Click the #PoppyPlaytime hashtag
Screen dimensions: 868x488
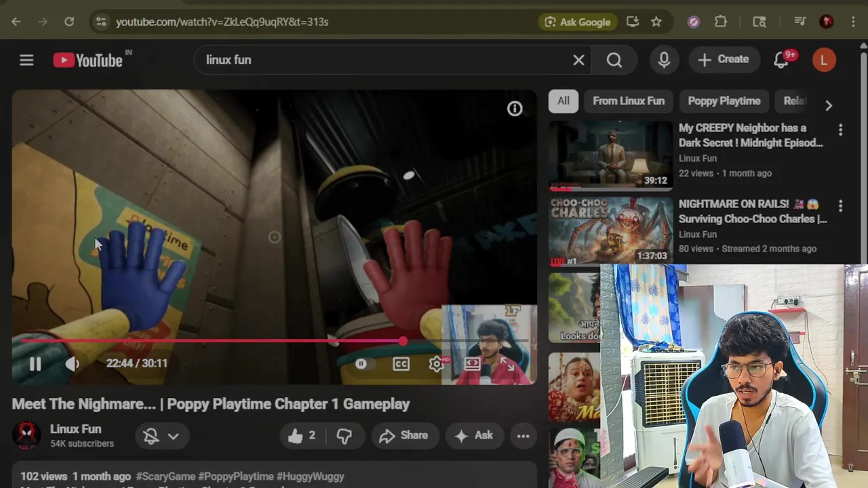(x=236, y=476)
